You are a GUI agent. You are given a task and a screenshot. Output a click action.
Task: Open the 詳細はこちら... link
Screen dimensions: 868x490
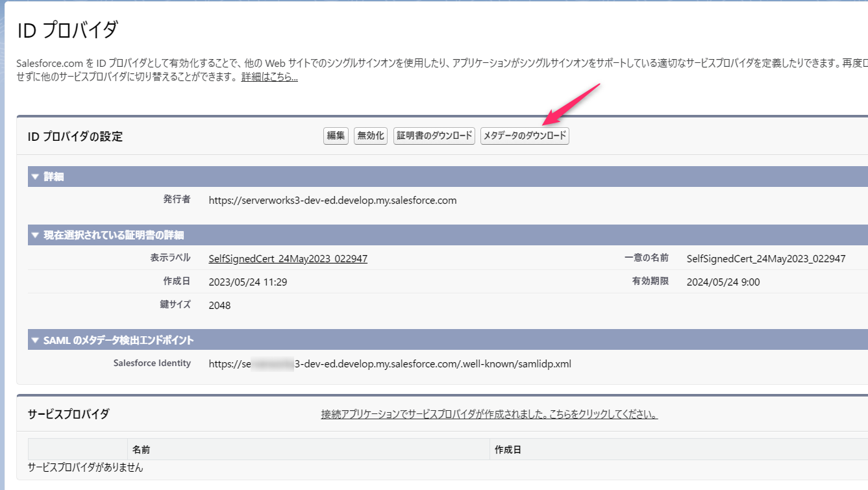point(269,77)
